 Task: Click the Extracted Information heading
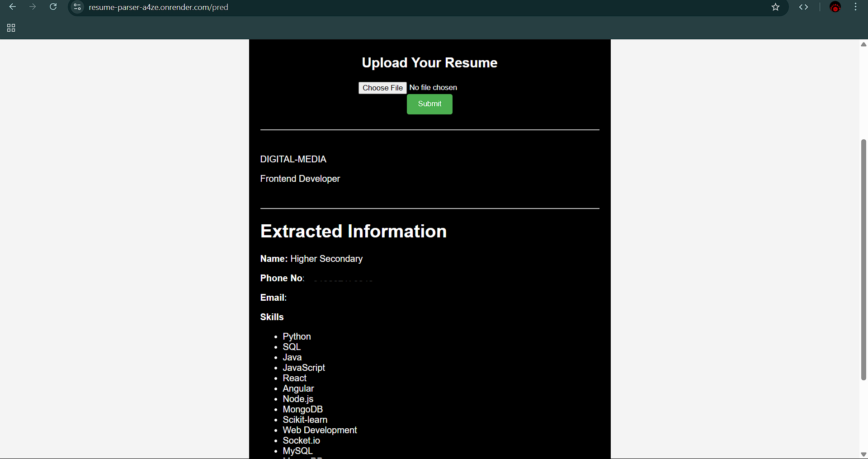pos(353,231)
